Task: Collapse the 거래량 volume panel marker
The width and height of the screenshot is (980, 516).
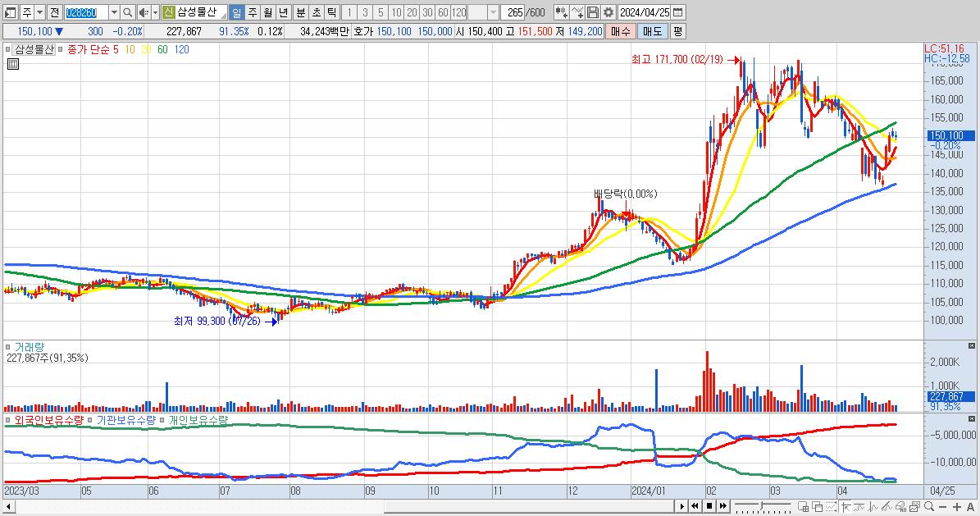Action: coord(7,347)
